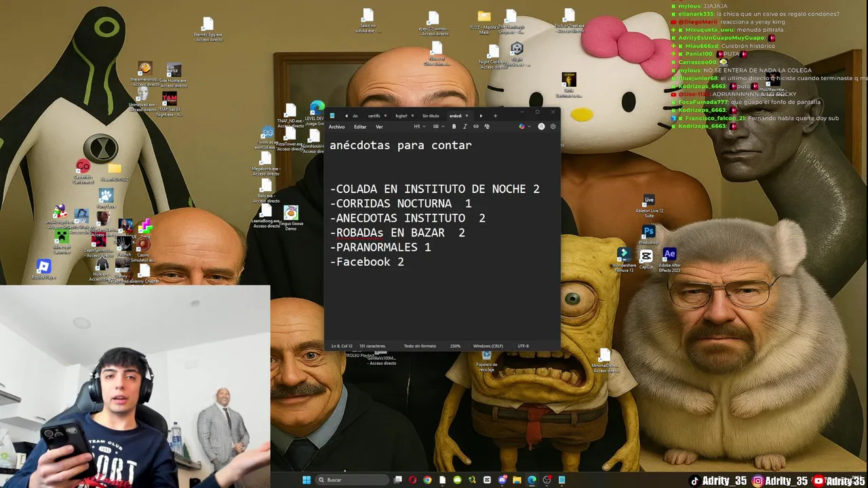This screenshot has width=868, height=488.
Task: Open the Ver menu
Action: [379, 127]
